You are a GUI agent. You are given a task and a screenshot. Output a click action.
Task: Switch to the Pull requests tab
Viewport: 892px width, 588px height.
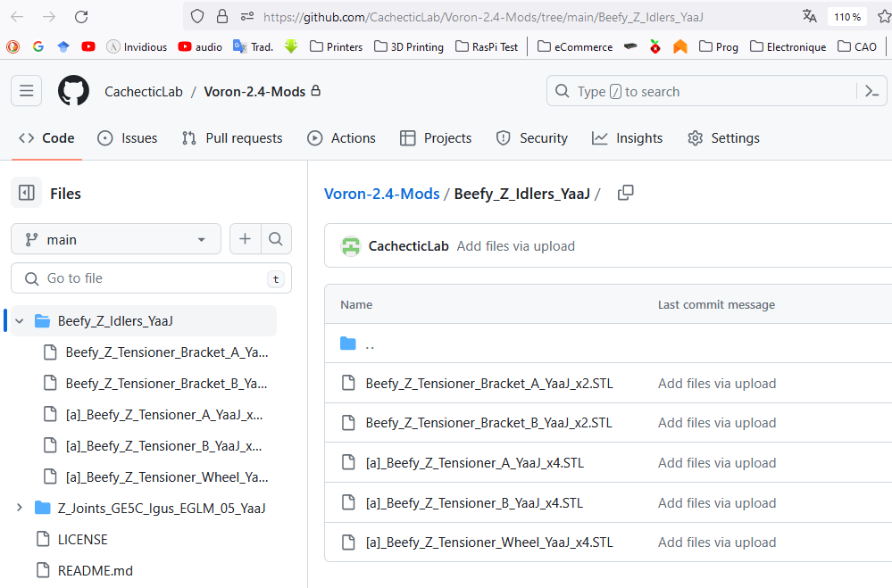click(x=232, y=138)
